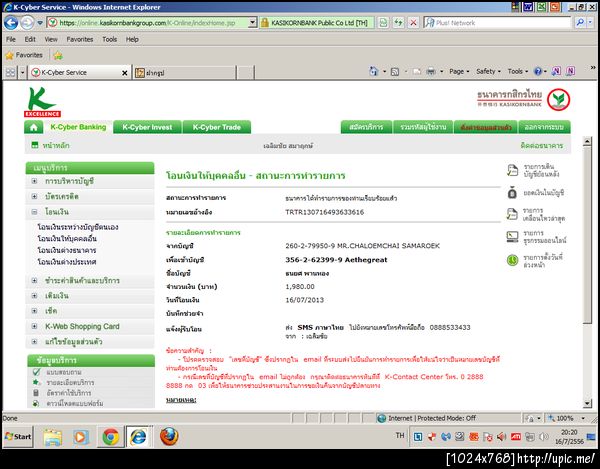Screen dimensions: 600x469
Task: Click the search magnifier icon
Action: click(580, 23)
